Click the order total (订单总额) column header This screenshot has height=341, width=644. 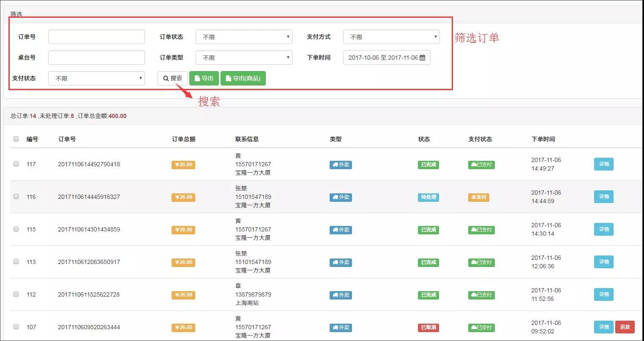pos(183,139)
